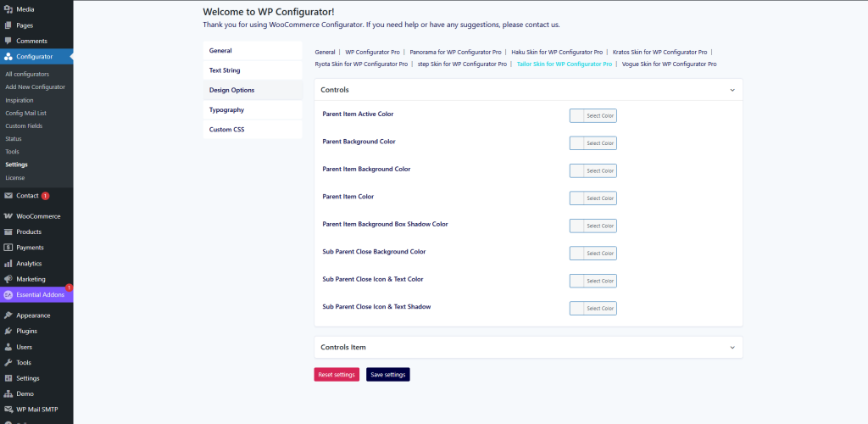Expand the Controls Item section chevron
The width and height of the screenshot is (868, 424).
(732, 348)
